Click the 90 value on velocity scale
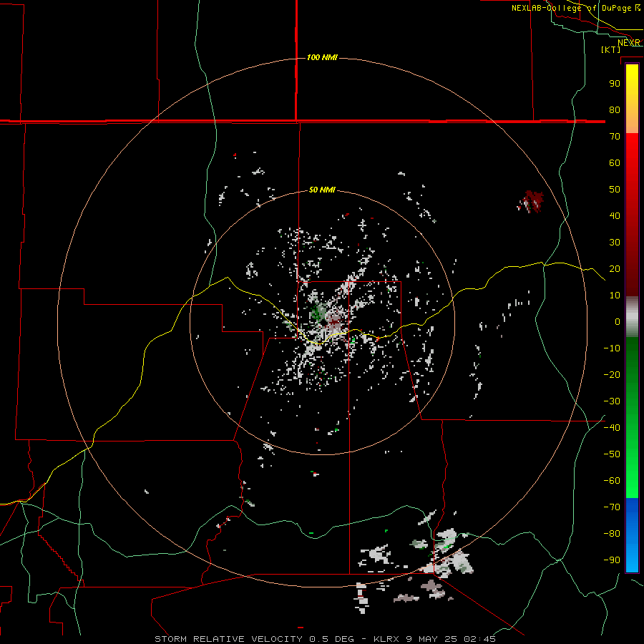 point(615,84)
